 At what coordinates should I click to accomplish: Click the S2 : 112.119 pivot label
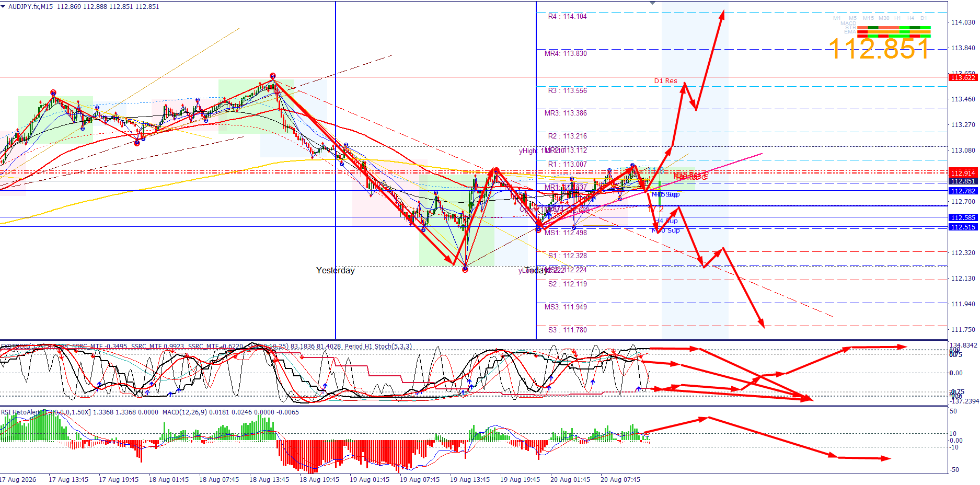pyautogui.click(x=567, y=284)
